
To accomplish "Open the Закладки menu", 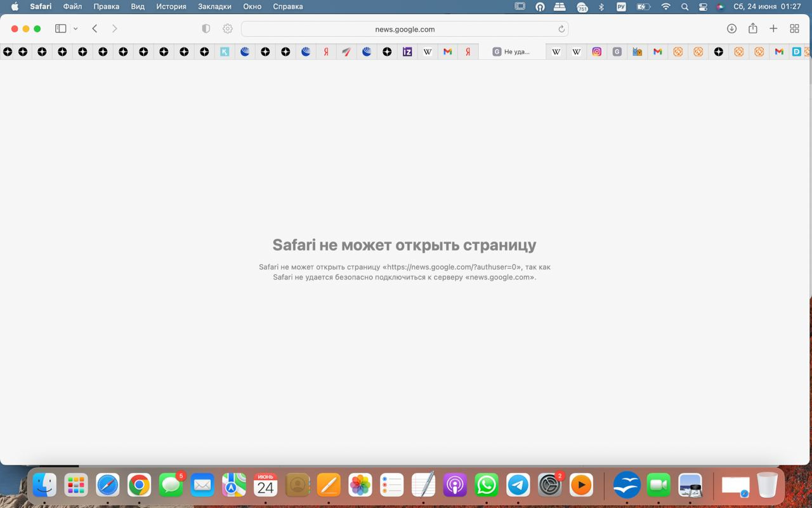I will coord(214,6).
